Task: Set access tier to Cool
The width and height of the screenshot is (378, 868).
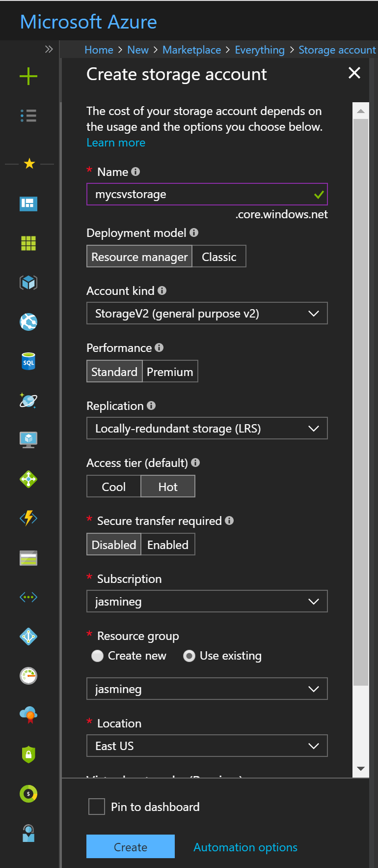Action: click(x=114, y=487)
